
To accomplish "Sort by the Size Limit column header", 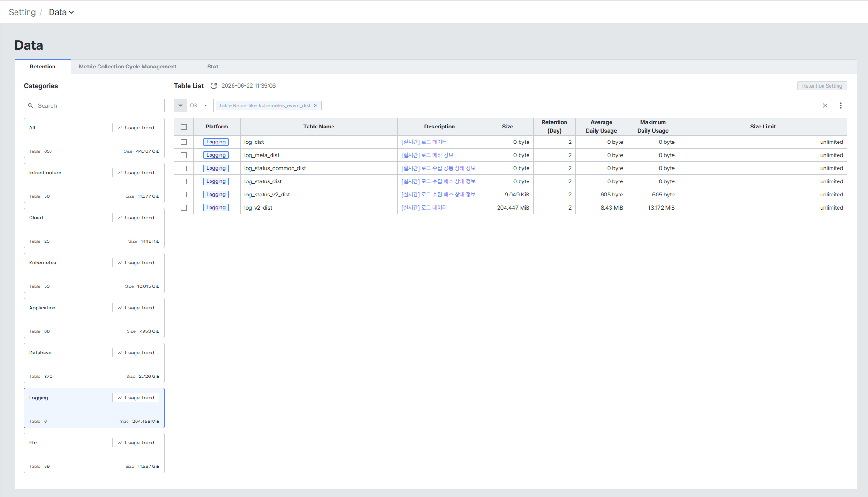I will [762, 127].
